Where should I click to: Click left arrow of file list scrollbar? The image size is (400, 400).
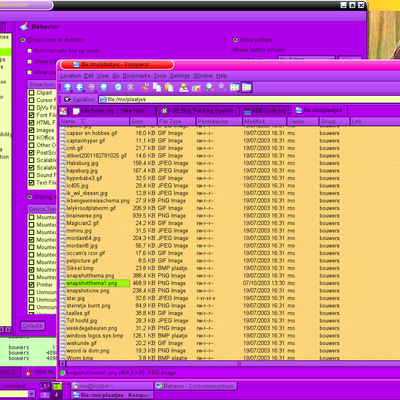[x=62, y=364]
